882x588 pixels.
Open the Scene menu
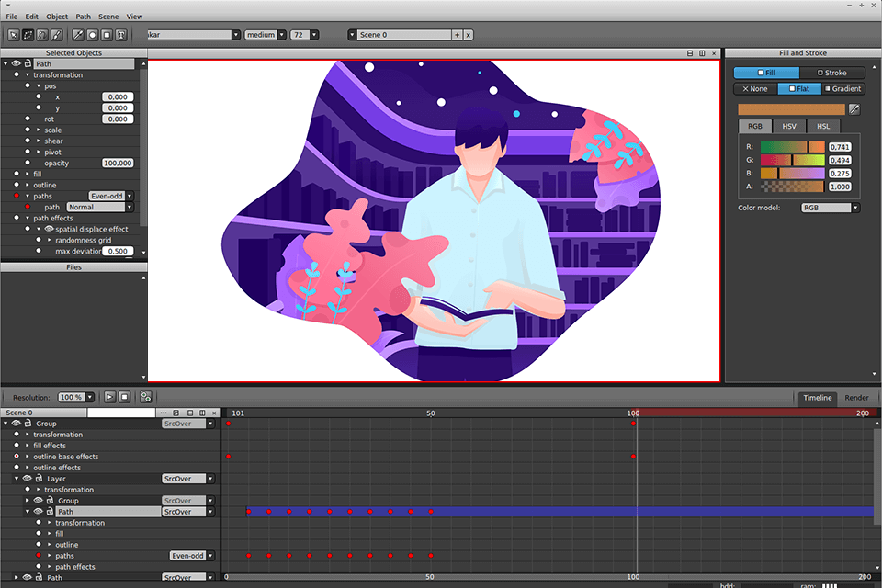coord(108,17)
